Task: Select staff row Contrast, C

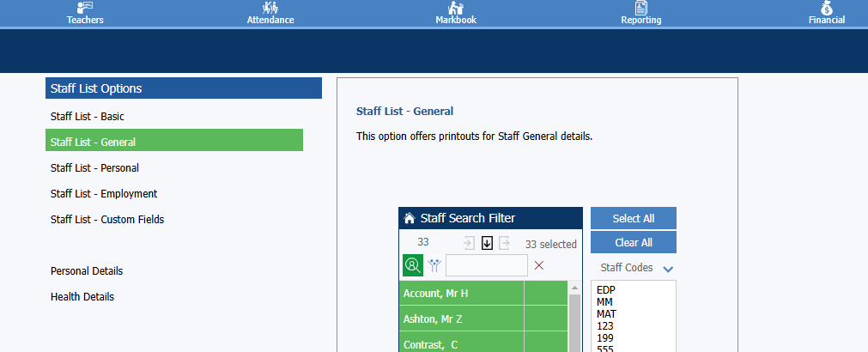Action: pyautogui.click(x=483, y=342)
